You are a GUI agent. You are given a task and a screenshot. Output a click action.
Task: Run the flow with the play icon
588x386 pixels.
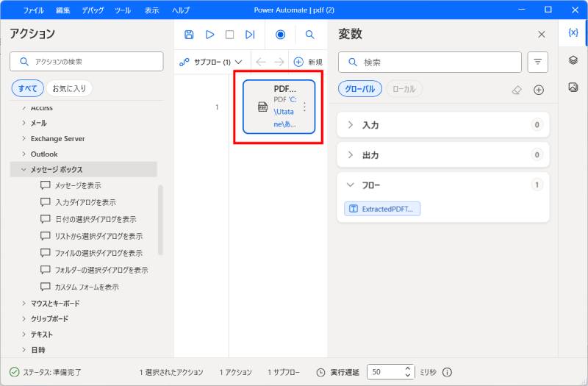209,35
